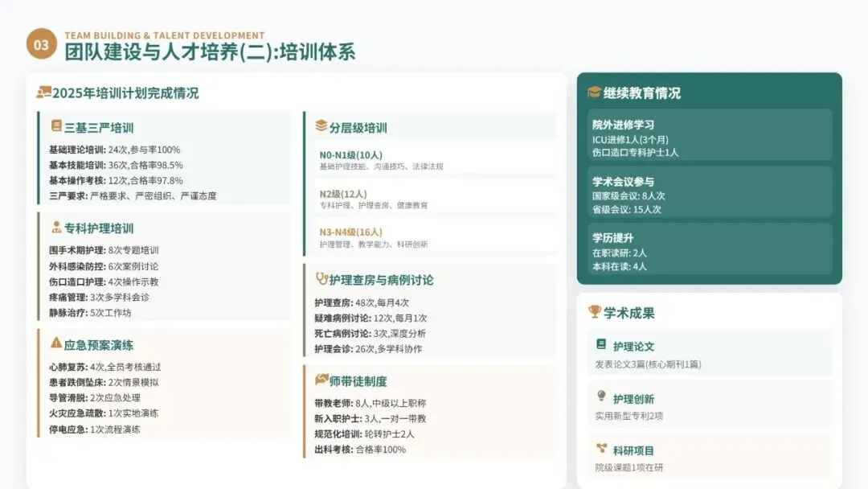The image size is (868, 489).
Task: Click the 省级会议 15人次 line
Action: [x=627, y=210]
